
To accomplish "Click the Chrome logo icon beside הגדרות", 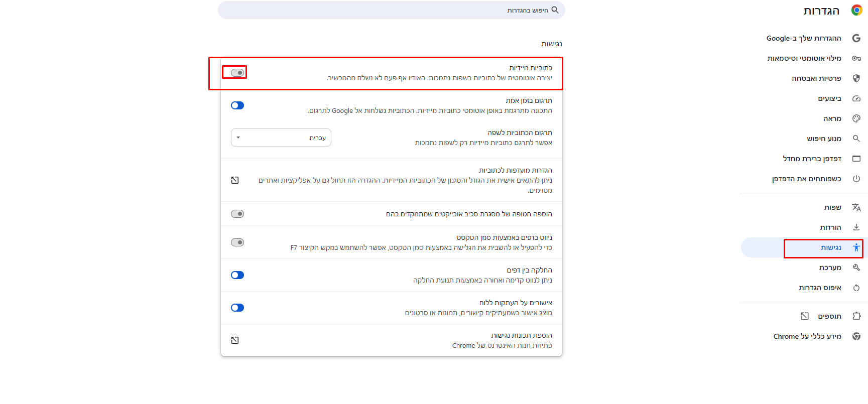I will coord(856,11).
